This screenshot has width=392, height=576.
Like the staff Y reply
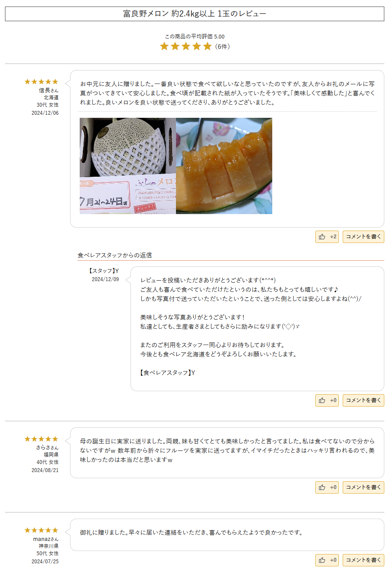(x=327, y=400)
